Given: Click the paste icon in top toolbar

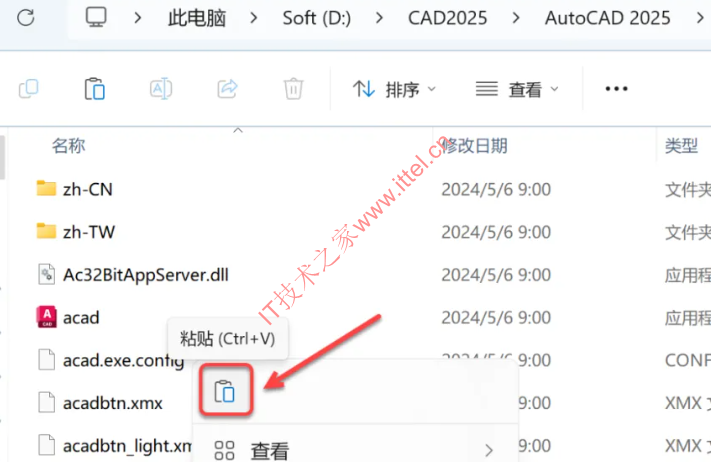Looking at the screenshot, I should point(95,89).
